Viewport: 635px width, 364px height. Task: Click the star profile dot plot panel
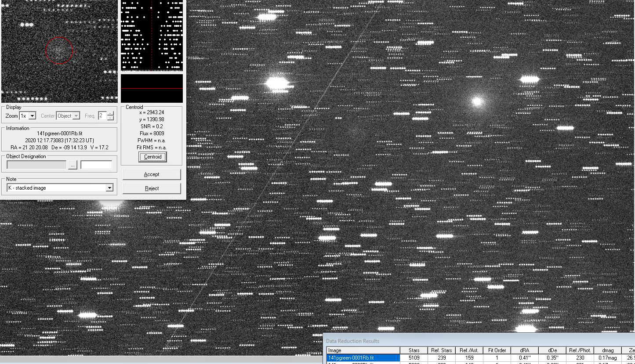[152, 36]
